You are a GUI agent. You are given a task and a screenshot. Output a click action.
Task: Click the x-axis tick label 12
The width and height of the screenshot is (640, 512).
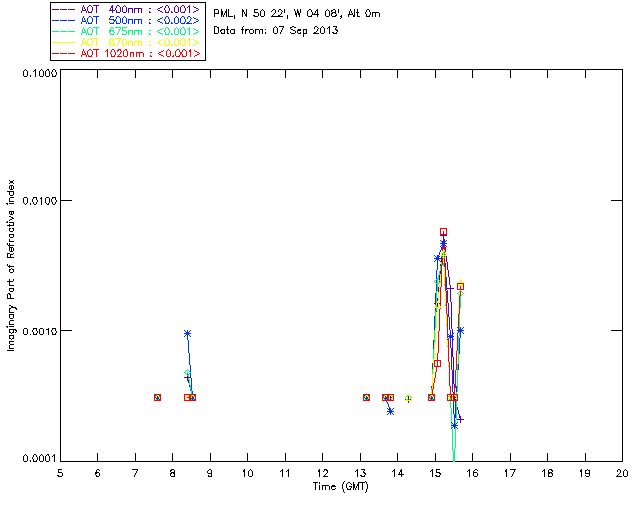pyautogui.click(x=322, y=473)
